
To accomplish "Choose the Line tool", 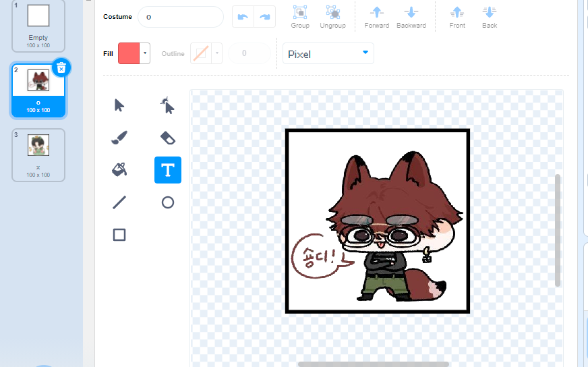I will coord(119,202).
